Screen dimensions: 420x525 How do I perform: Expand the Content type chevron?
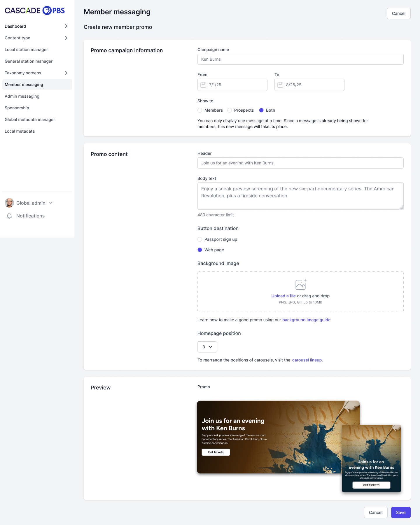66,38
